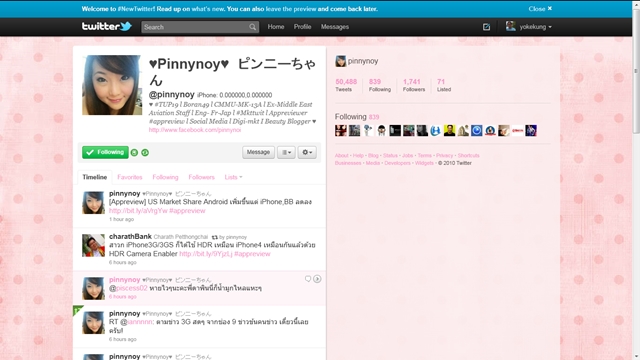Toggle mobile notifications icon beside Following
The height and width of the screenshot is (360, 640).
[134, 153]
